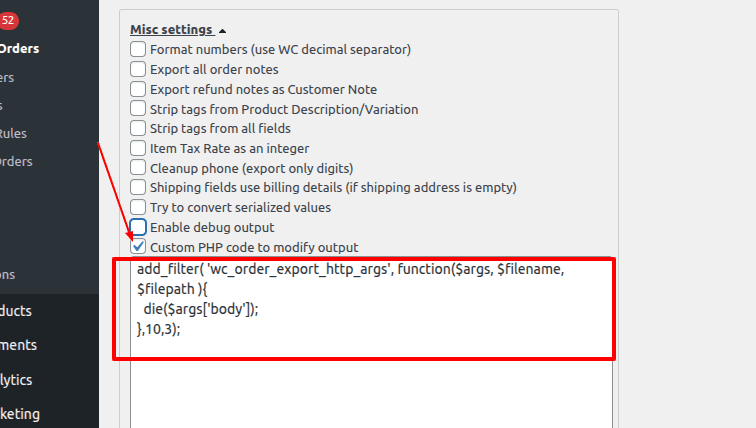Open the Products menu in sidebar
Image resolution: width=756 pixels, height=428 pixels.
(x=18, y=310)
